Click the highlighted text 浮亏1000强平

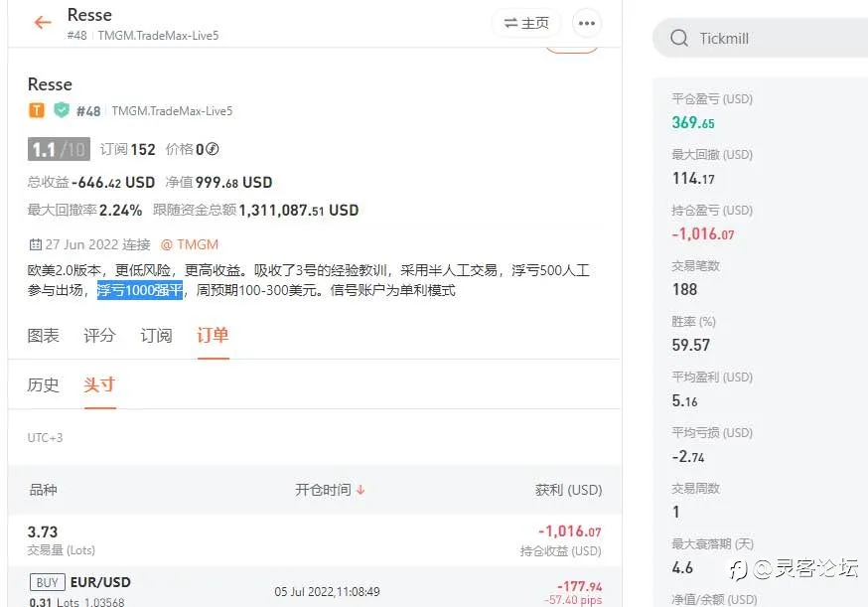click(x=140, y=290)
